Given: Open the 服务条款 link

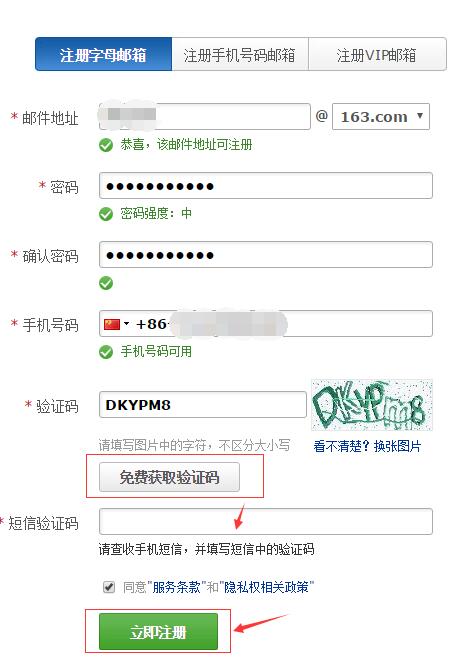Looking at the screenshot, I should coord(177,587).
